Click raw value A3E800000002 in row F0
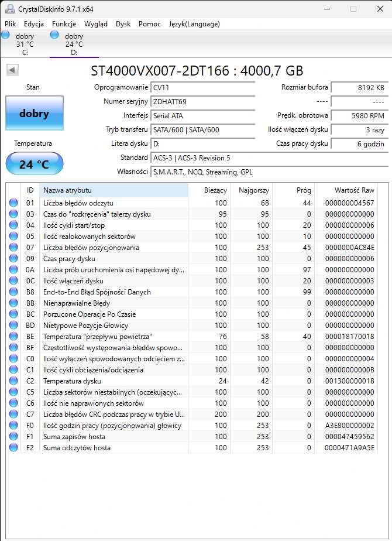Screen dimensions: 392x541 coord(350,426)
